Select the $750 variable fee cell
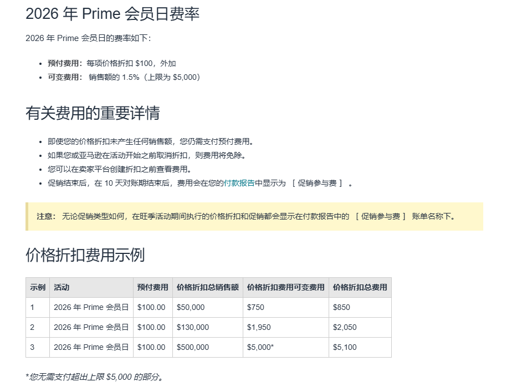The width and height of the screenshot is (532, 392). click(255, 307)
